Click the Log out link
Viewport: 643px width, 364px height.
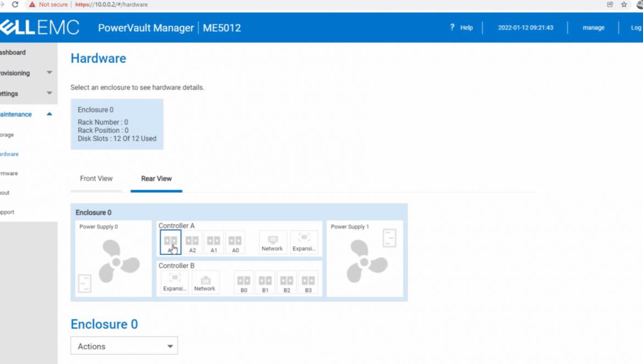(x=636, y=27)
